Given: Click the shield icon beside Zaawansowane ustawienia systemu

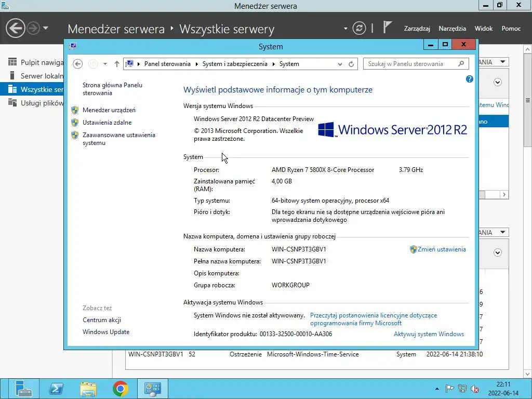Looking at the screenshot, I should [x=75, y=135].
